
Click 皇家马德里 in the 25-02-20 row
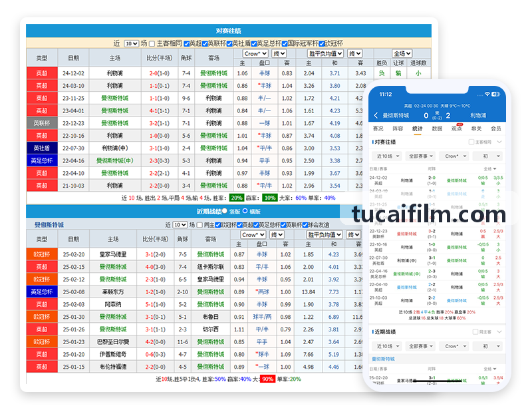click(x=113, y=254)
